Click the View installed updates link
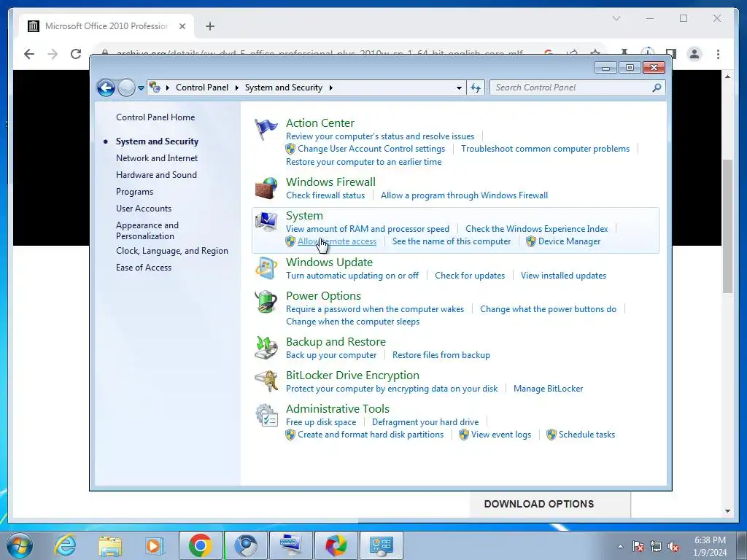 coord(564,275)
